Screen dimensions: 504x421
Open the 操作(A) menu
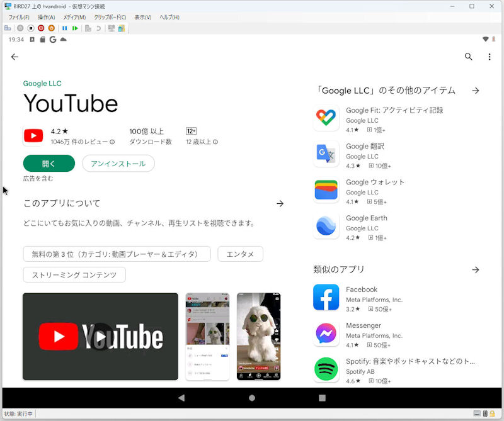[46, 18]
